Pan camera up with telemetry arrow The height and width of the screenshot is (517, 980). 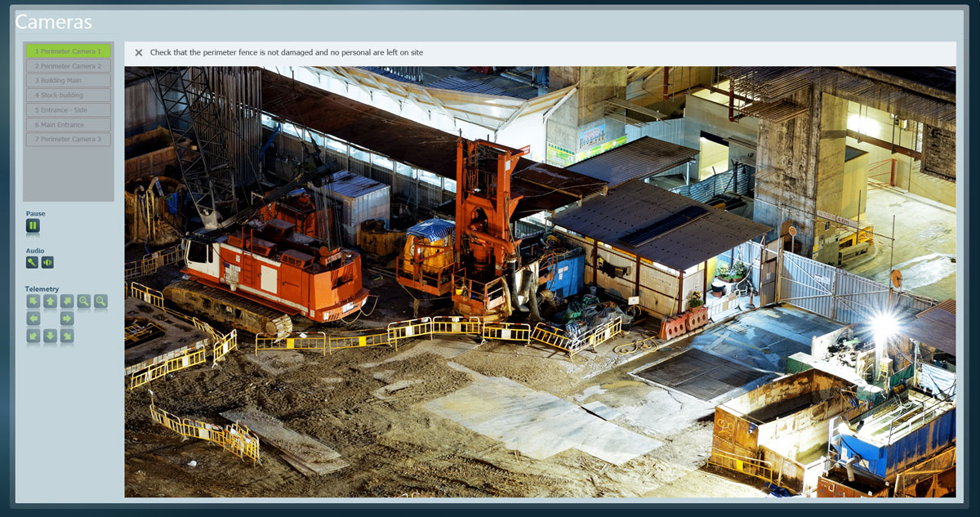click(50, 301)
